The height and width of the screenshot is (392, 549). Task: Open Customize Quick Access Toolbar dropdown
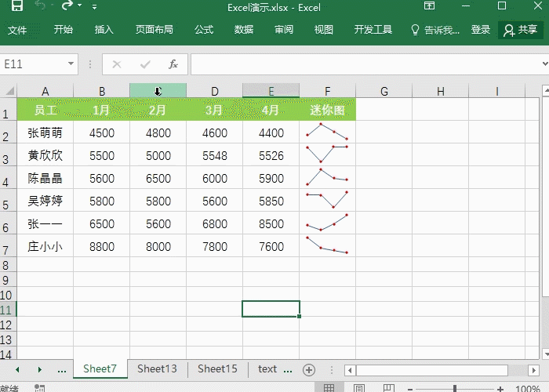click(x=95, y=6)
